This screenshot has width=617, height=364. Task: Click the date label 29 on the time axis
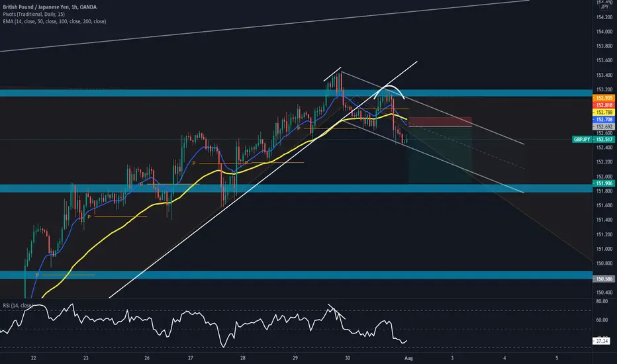295,358
